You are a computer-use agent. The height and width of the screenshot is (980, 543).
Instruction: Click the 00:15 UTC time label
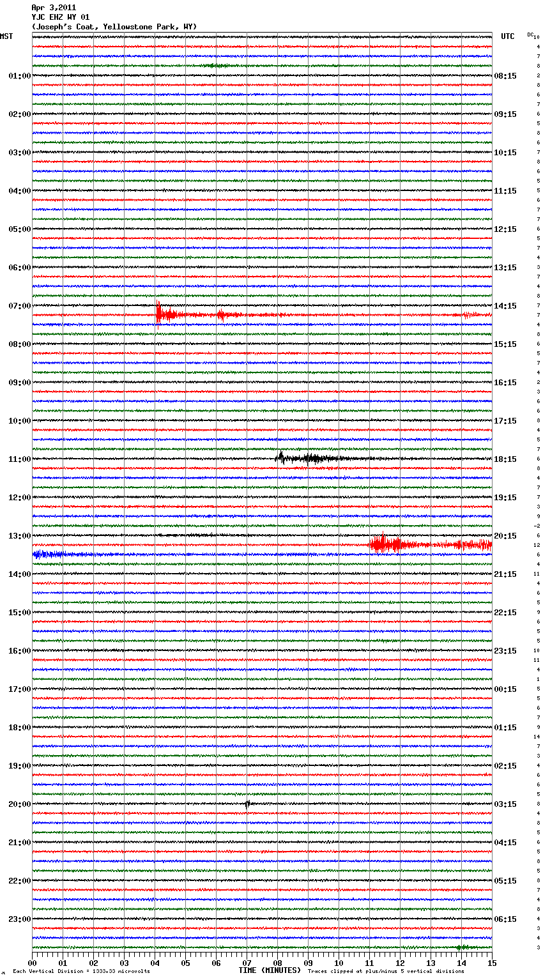tap(505, 689)
